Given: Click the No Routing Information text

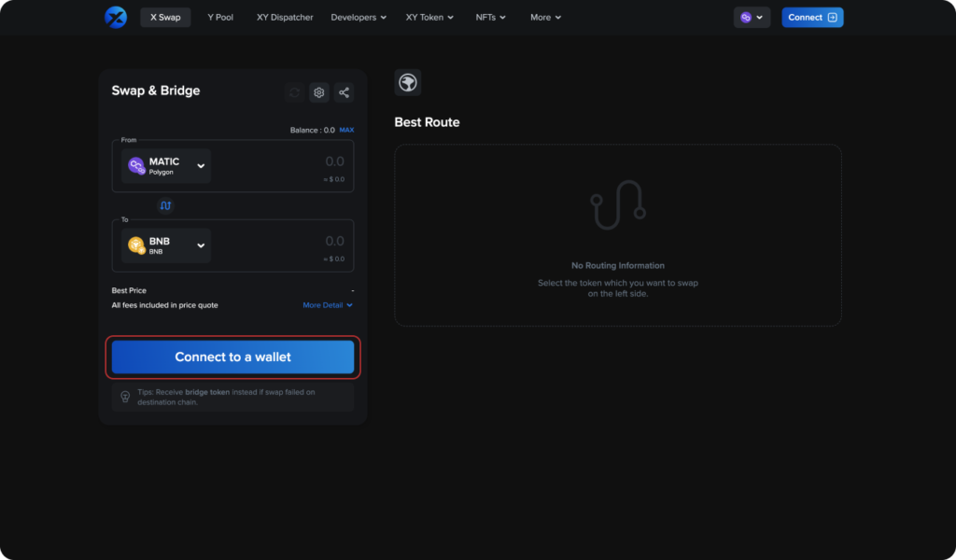Looking at the screenshot, I should pyautogui.click(x=618, y=266).
